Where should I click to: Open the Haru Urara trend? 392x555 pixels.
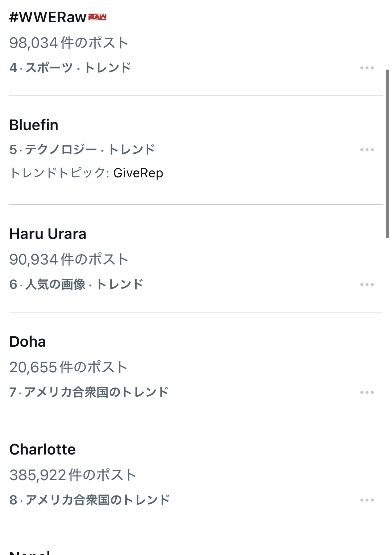(x=48, y=234)
